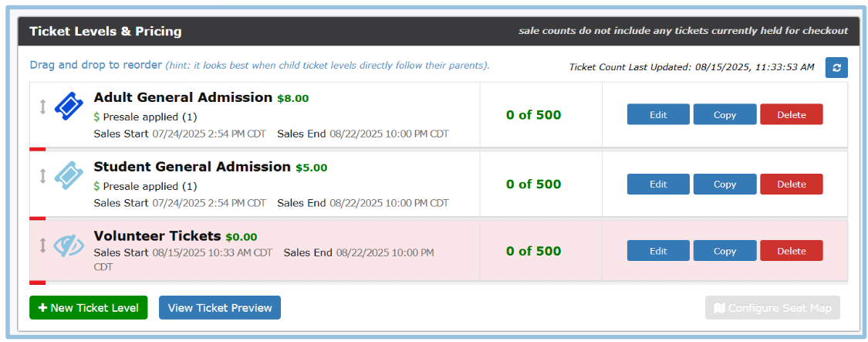Click the Configure Seat Map button
This screenshot has height=342, width=868.
click(772, 308)
